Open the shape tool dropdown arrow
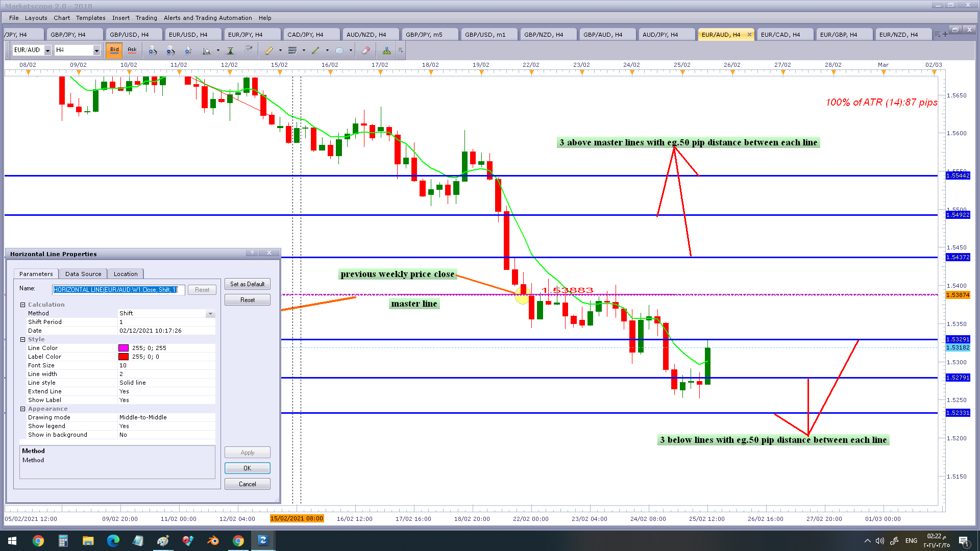The width and height of the screenshot is (980, 551). [x=351, y=51]
